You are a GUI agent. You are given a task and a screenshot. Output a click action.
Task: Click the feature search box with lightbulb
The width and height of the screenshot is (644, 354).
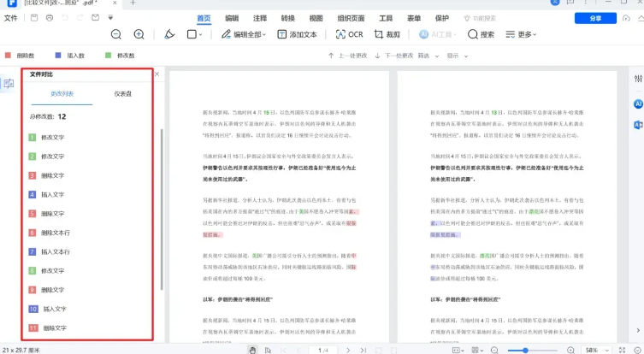pyautogui.click(x=480, y=18)
